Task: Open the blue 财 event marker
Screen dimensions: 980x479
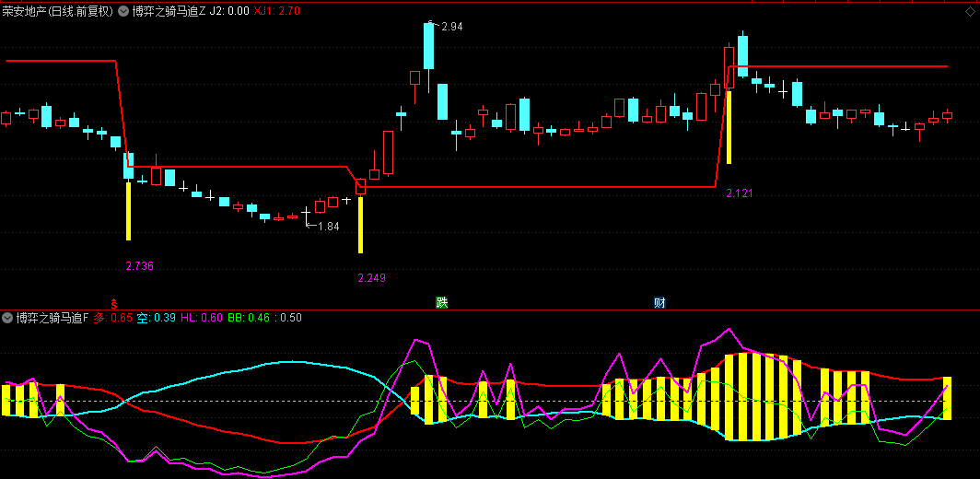Action: coord(659,303)
